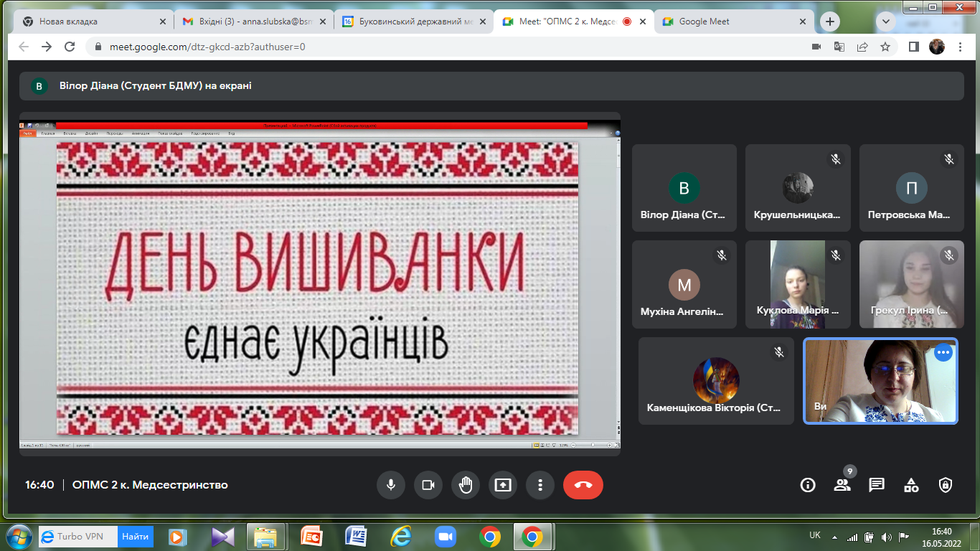Open Zoom from taskbar
The height and width of the screenshot is (551, 980).
446,537
